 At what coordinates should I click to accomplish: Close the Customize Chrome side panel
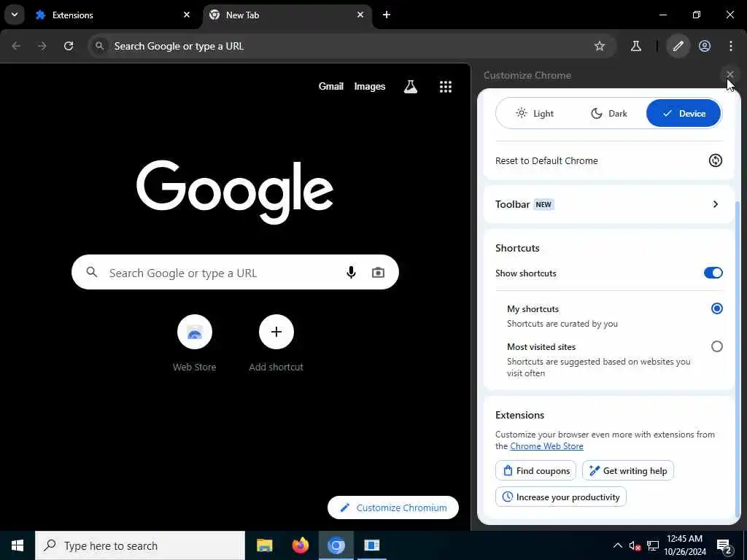[729, 74]
